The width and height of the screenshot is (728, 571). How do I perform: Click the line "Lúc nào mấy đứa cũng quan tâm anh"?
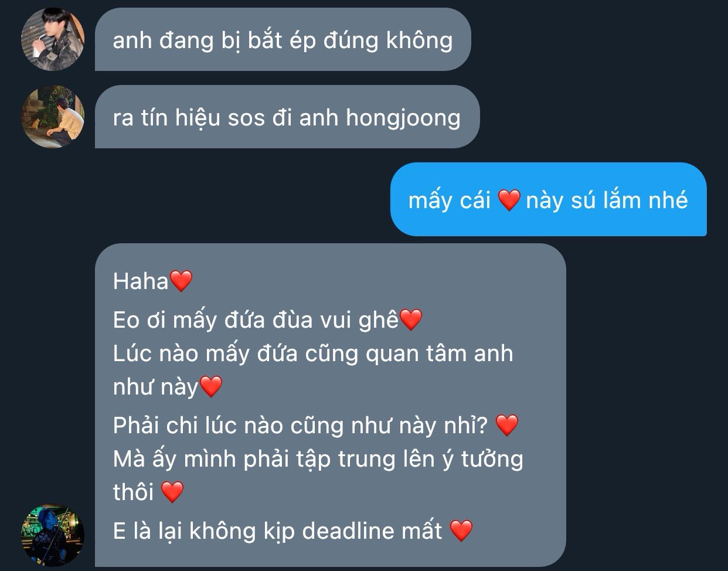(x=312, y=354)
